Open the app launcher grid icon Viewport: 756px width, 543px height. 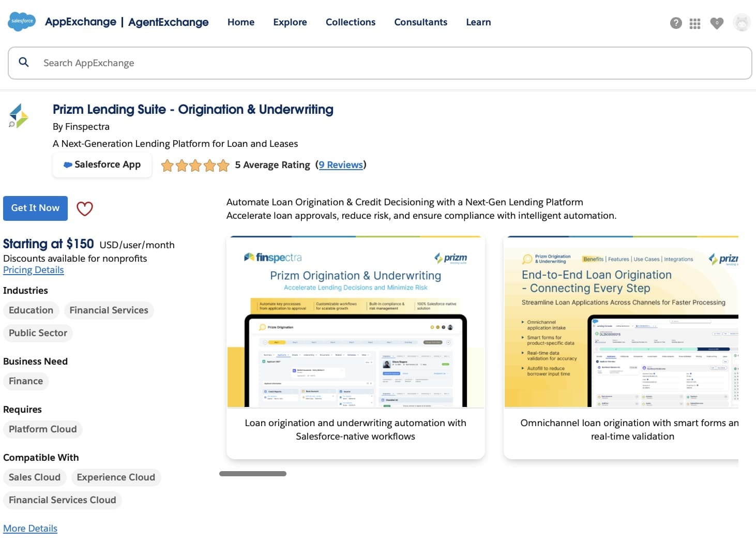[x=695, y=23]
